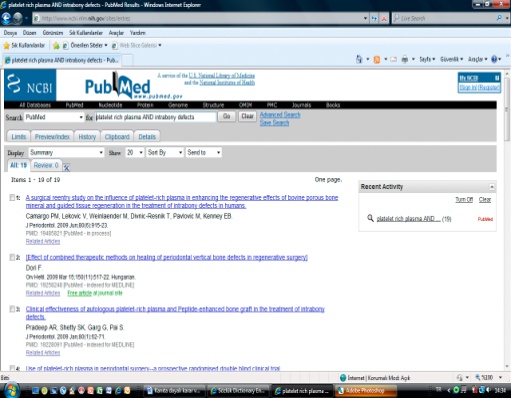The image size is (511, 398).
Task: Open the Home icon in the command bar
Action: pyautogui.click(x=359, y=59)
